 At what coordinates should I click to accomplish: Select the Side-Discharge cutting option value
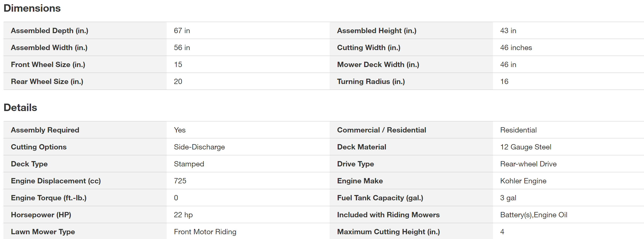point(199,147)
